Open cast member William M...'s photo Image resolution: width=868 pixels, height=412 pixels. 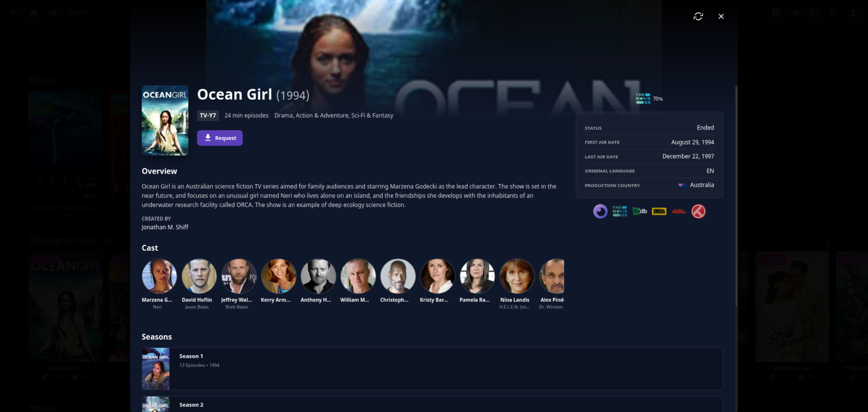(358, 276)
